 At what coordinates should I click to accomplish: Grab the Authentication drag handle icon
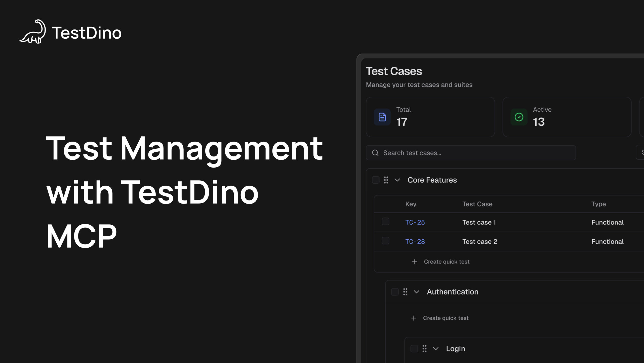[x=405, y=292]
